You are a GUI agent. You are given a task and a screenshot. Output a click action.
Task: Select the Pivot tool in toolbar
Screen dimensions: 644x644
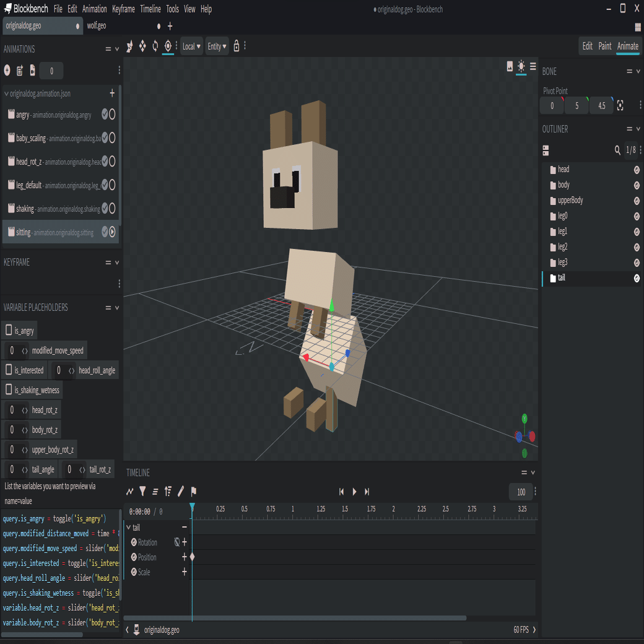click(x=168, y=46)
